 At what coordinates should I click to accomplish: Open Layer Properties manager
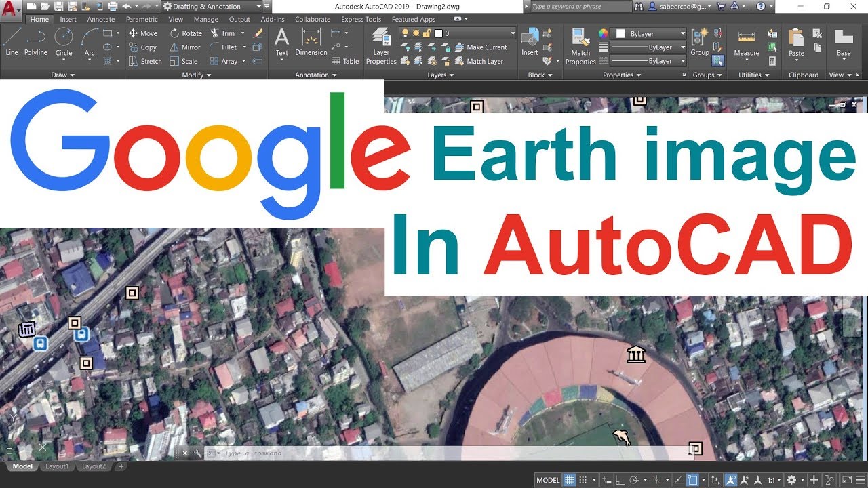(x=381, y=46)
